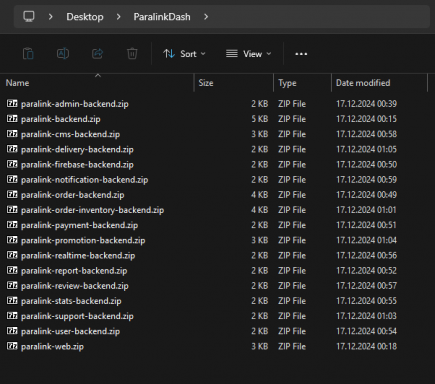Sort by the Date modified column header

click(363, 83)
